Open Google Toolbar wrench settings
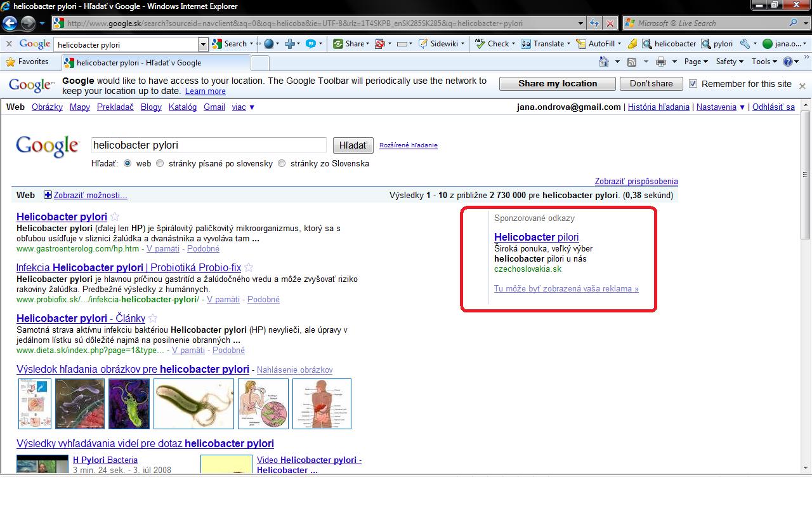The image size is (812, 508). (x=745, y=44)
